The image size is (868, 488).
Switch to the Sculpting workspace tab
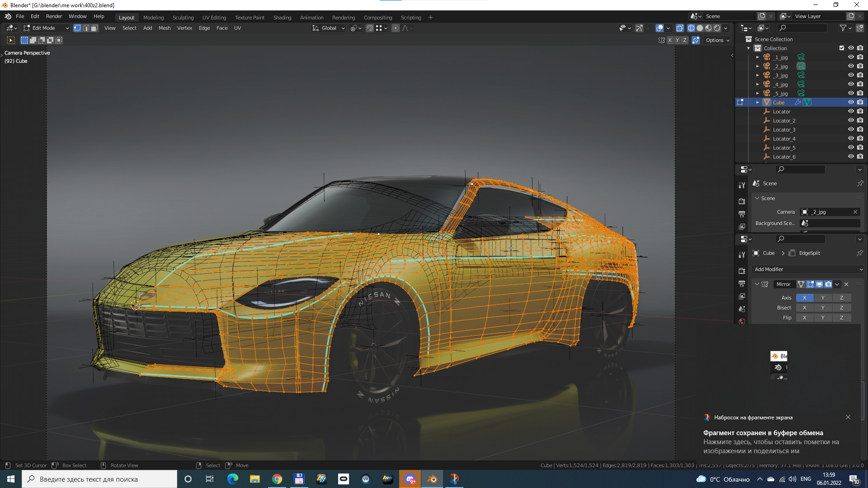point(183,18)
